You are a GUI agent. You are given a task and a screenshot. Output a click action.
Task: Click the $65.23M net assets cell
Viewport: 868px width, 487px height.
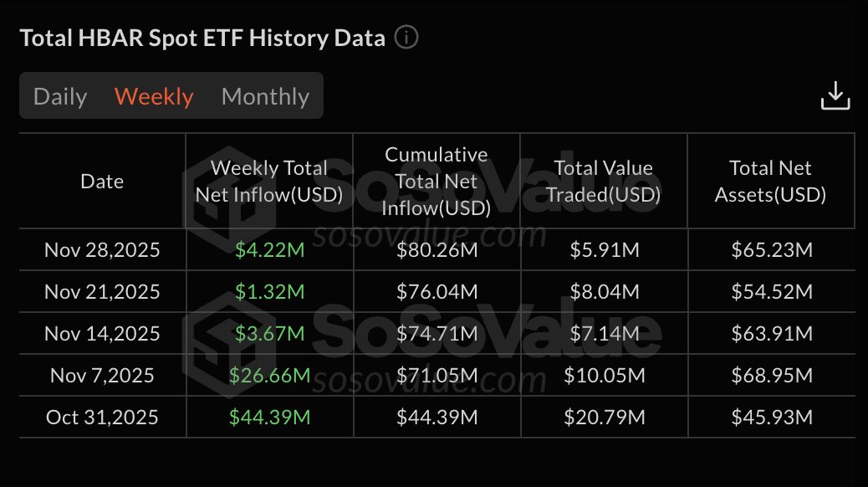tap(770, 249)
